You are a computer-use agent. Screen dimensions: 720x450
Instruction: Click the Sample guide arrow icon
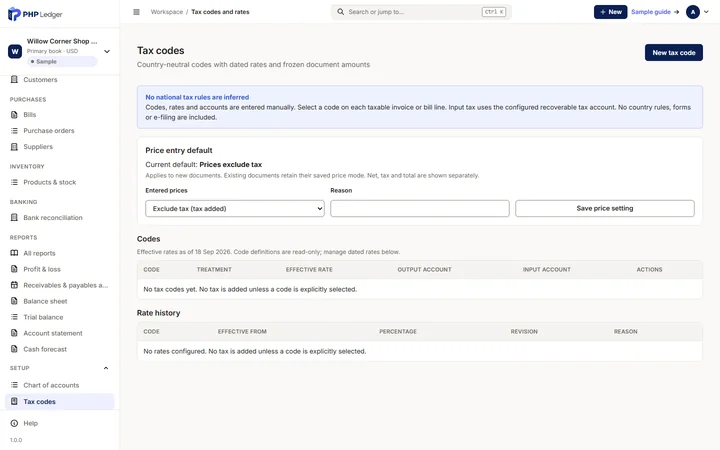click(676, 12)
